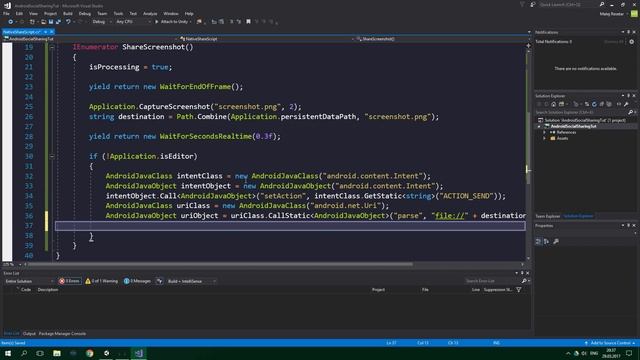The width and height of the screenshot is (640, 360).
Task: Open the Debug configuration dropdown
Action: tap(101, 22)
